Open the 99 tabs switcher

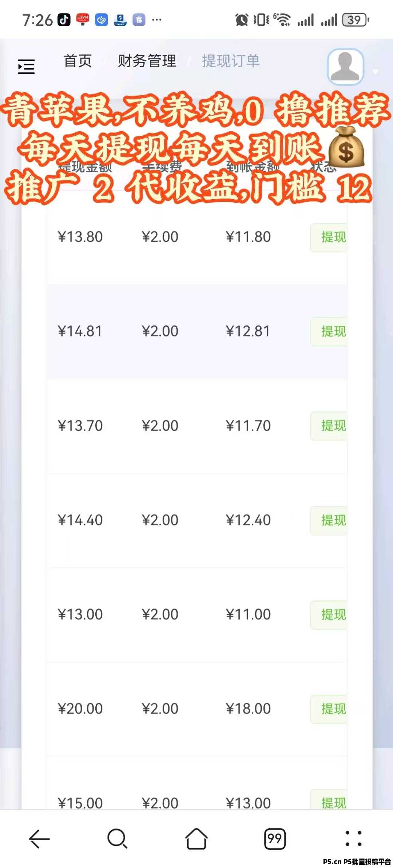click(x=275, y=839)
